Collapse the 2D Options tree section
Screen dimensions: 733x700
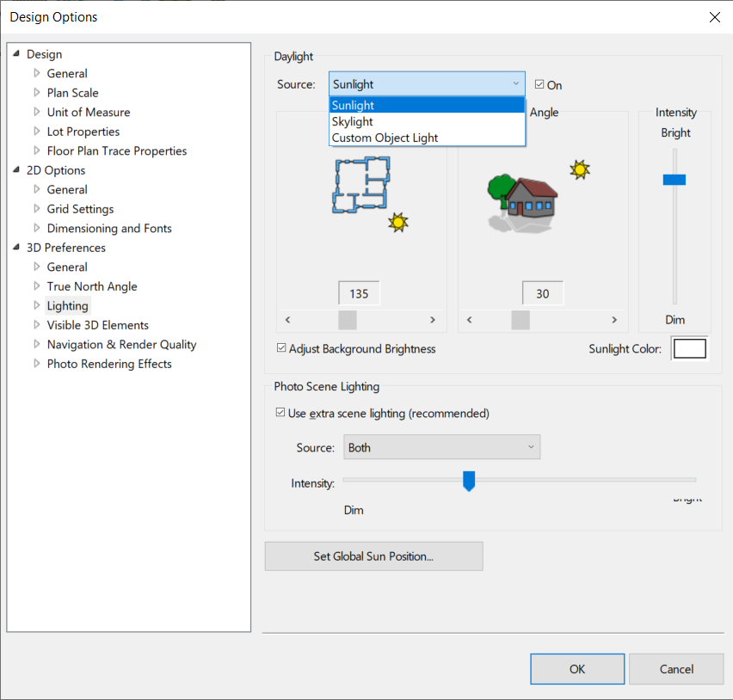click(16, 169)
